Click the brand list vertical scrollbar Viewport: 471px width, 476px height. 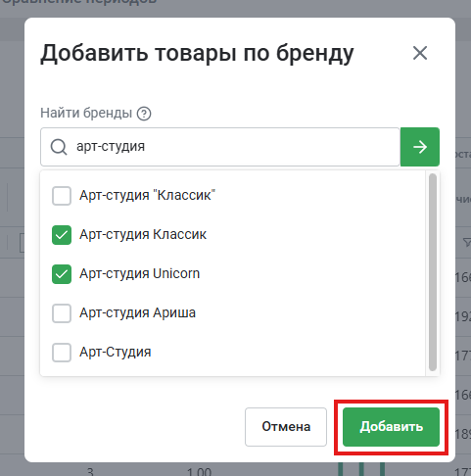click(x=433, y=272)
